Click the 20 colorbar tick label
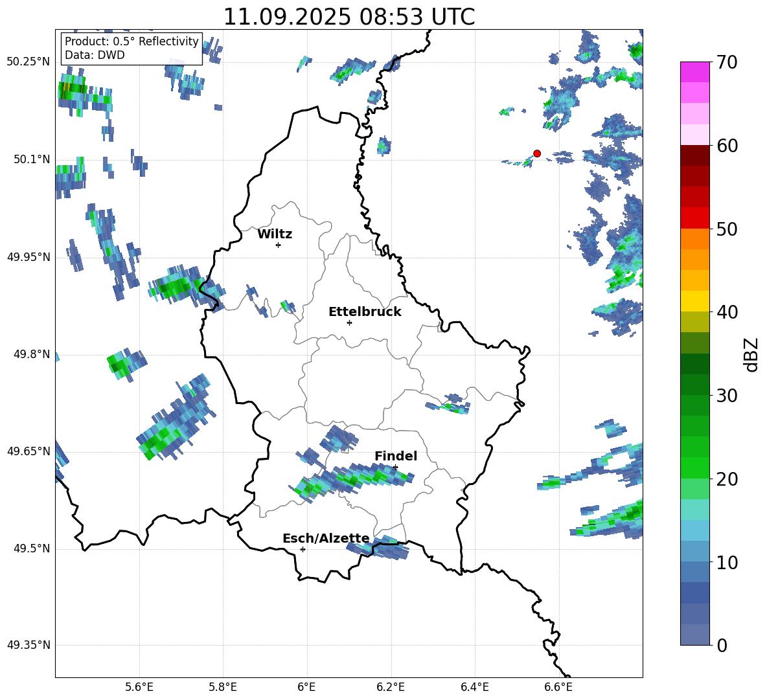This screenshot has width=767, height=700. point(727,479)
